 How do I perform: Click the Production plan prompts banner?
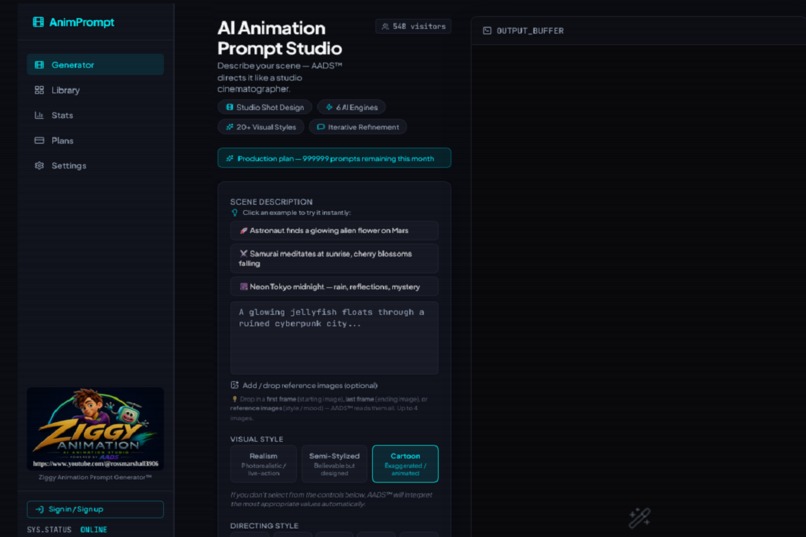[334, 158]
